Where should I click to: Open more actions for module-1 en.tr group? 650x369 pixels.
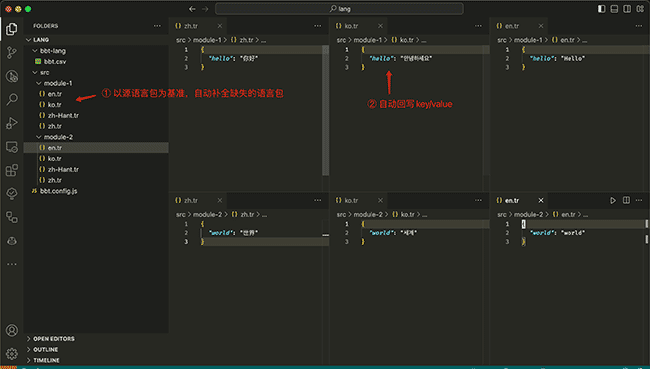click(639, 26)
